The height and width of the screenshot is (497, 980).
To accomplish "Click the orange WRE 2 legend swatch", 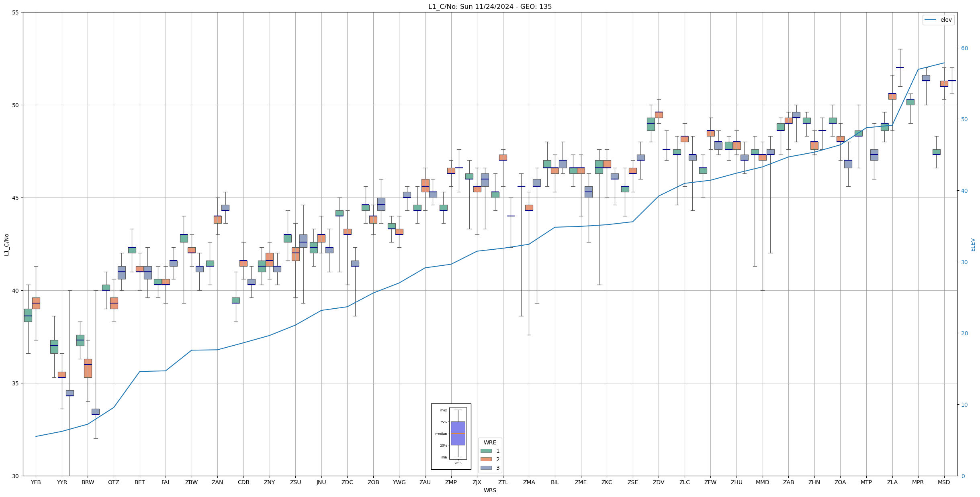I will click(486, 459).
